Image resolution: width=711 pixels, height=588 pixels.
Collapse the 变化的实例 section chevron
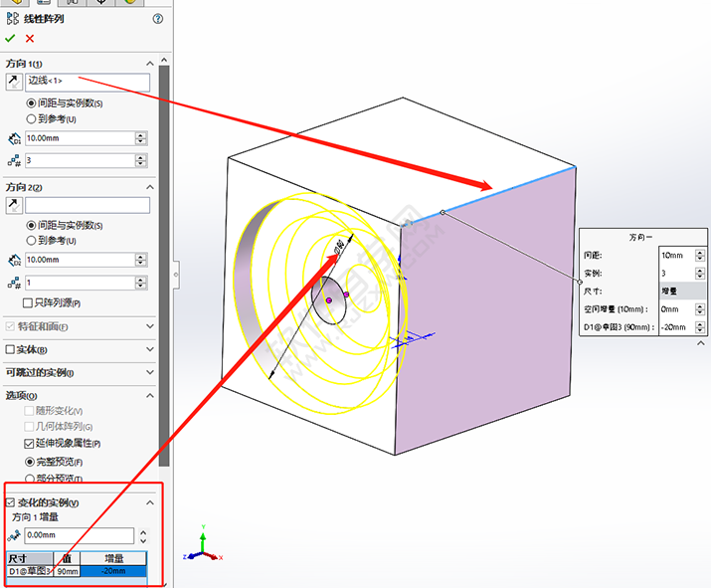tap(149, 502)
